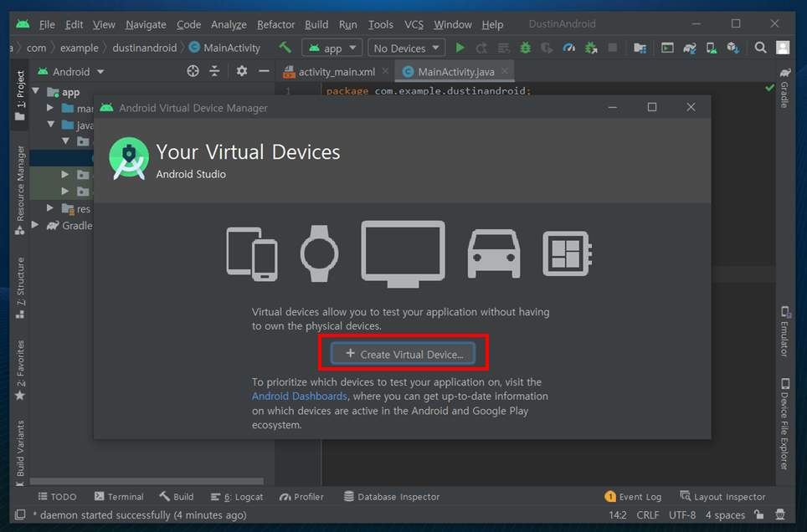Open the Layout Inspector
The width and height of the screenshot is (807, 532).
coord(722,497)
